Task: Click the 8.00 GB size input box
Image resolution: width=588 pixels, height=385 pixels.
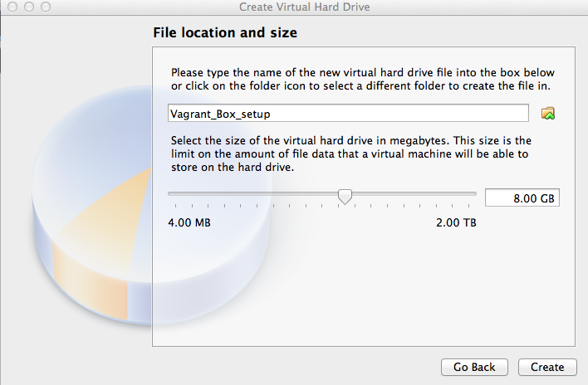Action: tap(522, 197)
